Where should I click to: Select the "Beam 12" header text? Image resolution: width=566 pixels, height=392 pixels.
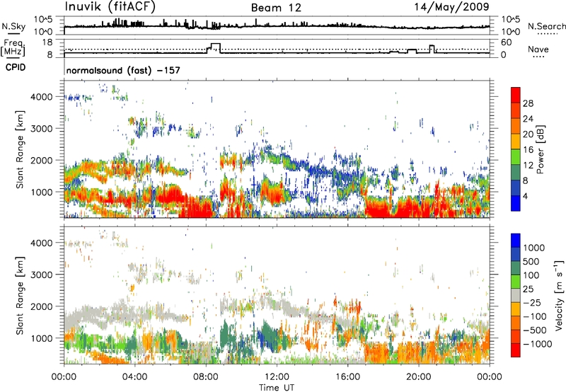276,8
